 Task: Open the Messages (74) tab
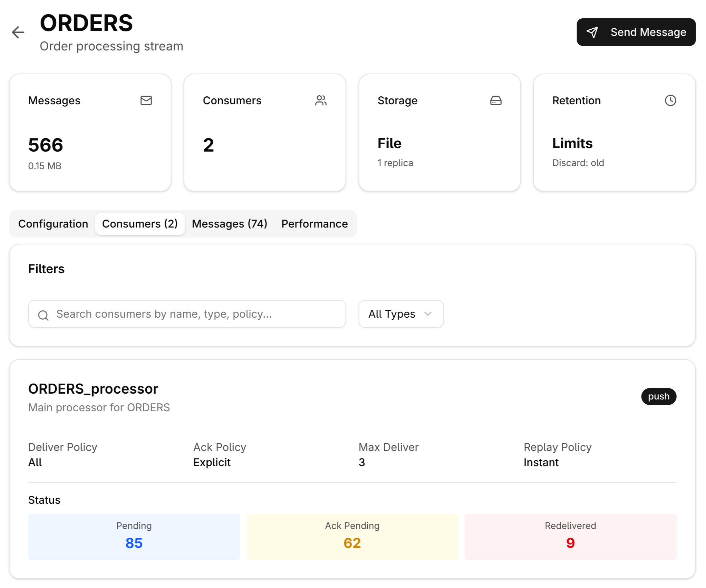(x=229, y=224)
